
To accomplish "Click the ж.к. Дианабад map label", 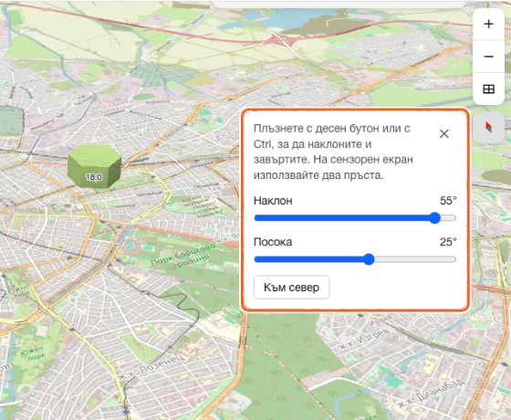I will 431,394.
